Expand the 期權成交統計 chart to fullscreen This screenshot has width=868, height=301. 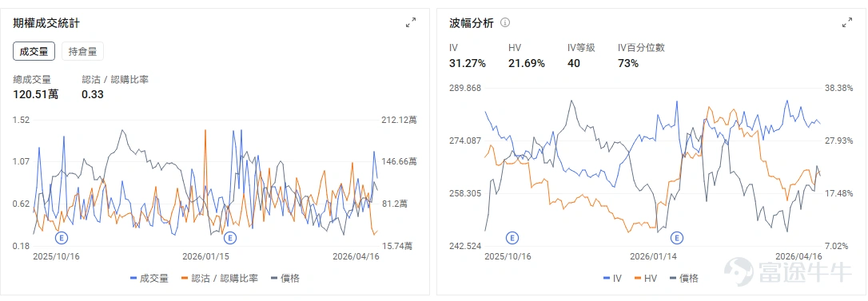[x=411, y=22]
